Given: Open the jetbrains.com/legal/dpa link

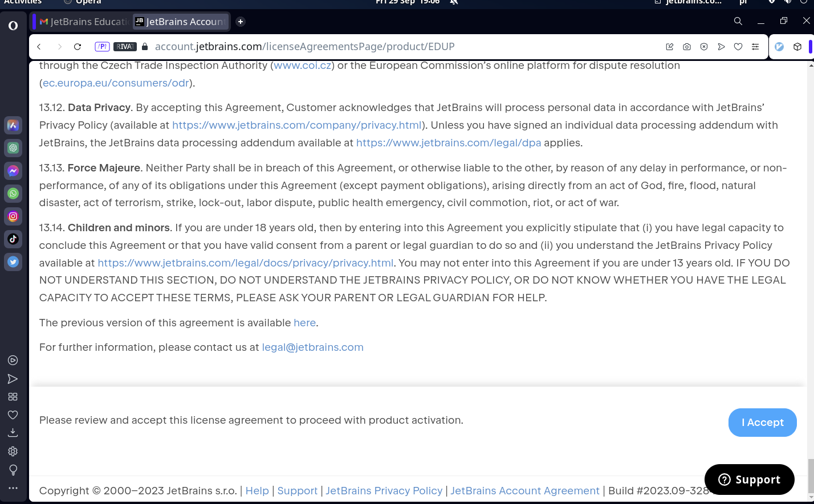Looking at the screenshot, I should click(x=449, y=143).
